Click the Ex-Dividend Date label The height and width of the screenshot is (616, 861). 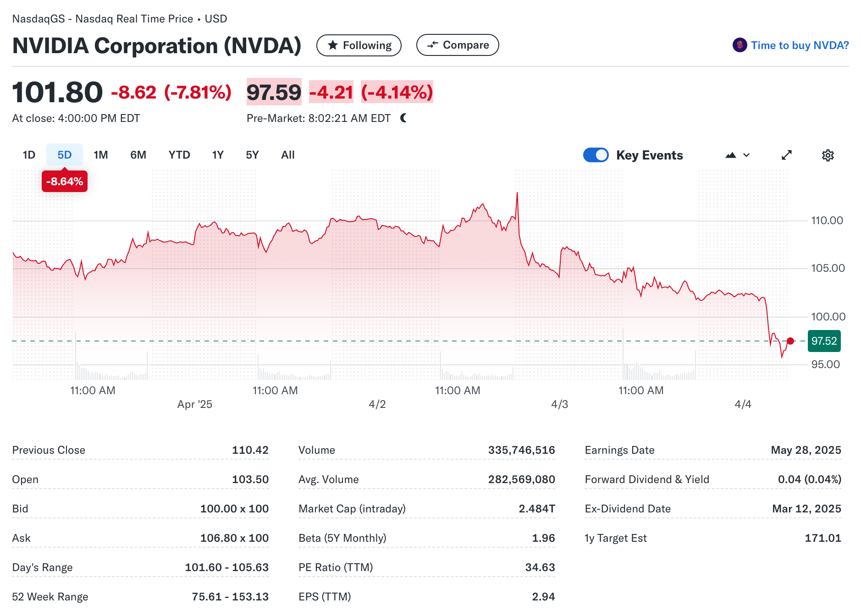(x=628, y=509)
